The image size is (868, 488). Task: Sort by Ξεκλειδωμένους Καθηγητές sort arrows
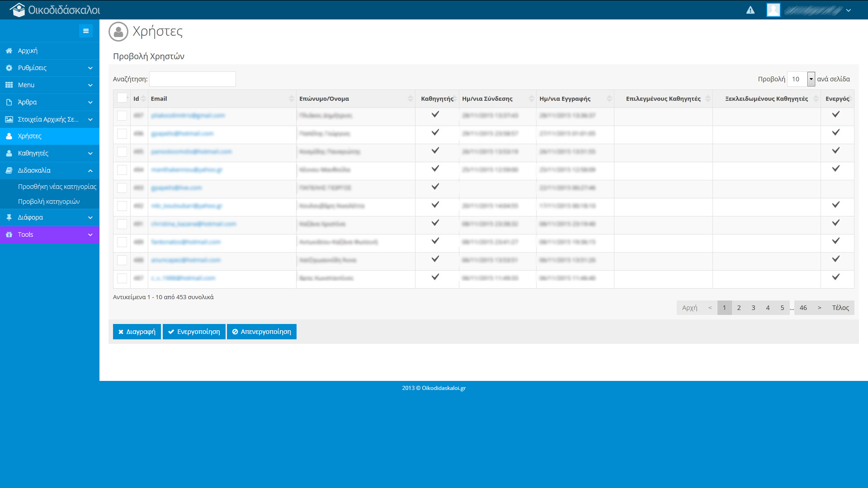click(x=816, y=99)
